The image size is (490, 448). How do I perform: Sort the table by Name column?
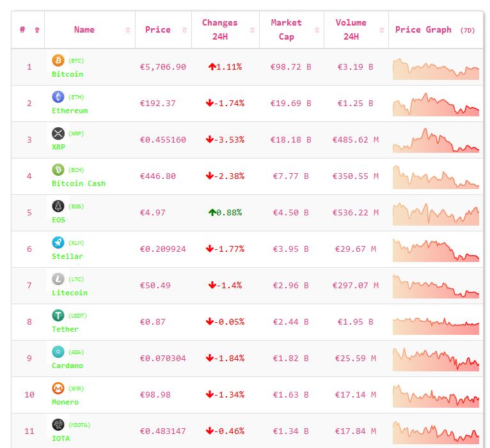pyautogui.click(x=84, y=30)
